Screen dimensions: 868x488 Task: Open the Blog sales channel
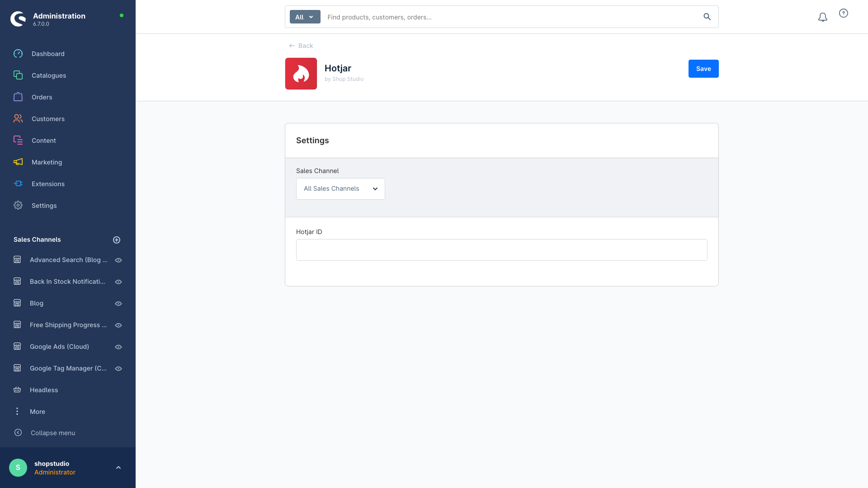[37, 303]
